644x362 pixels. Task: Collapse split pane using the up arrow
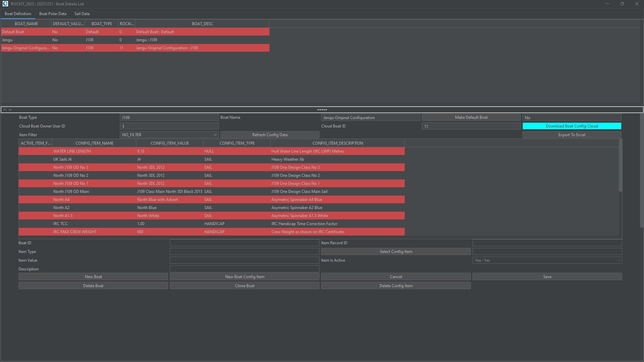[5, 110]
